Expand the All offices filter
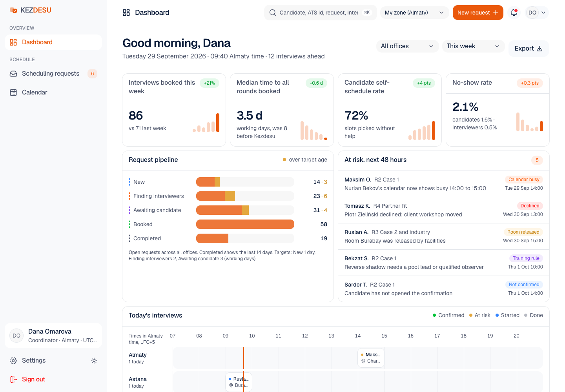Viewport: 565px width, 392px height. tap(407, 46)
